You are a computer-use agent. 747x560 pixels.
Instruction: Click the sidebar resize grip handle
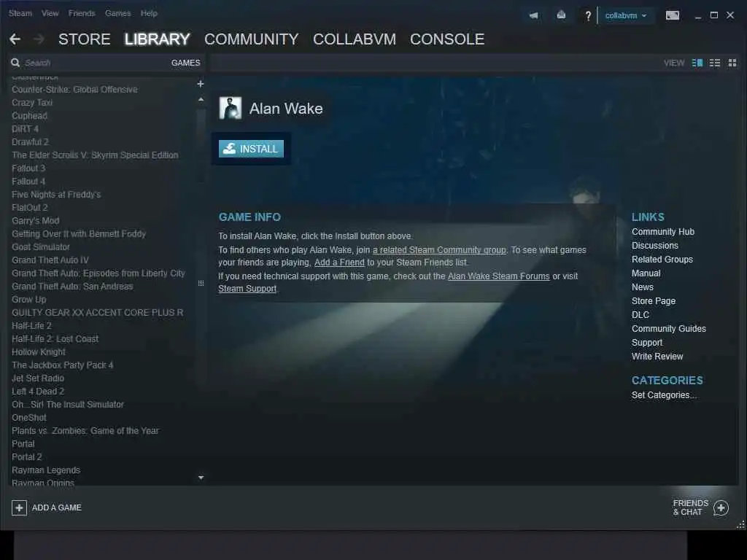(201, 284)
